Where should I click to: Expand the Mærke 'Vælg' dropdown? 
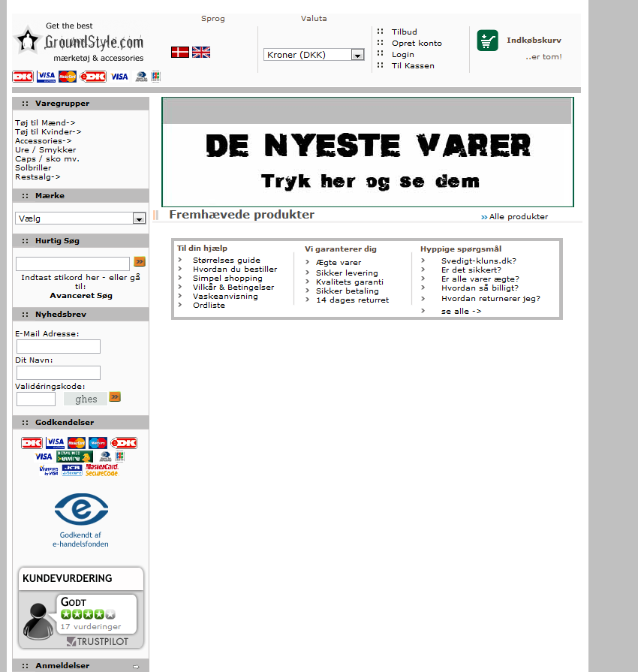click(80, 218)
